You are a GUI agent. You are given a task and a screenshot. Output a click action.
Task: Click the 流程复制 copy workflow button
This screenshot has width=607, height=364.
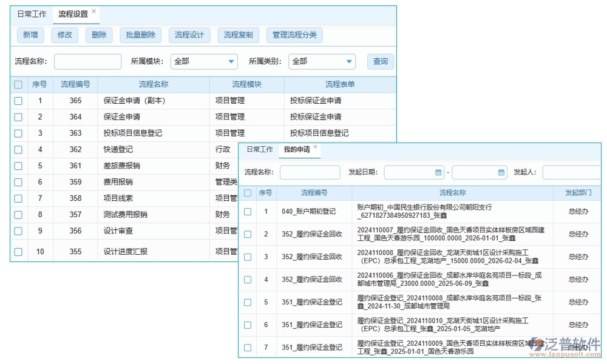point(238,35)
